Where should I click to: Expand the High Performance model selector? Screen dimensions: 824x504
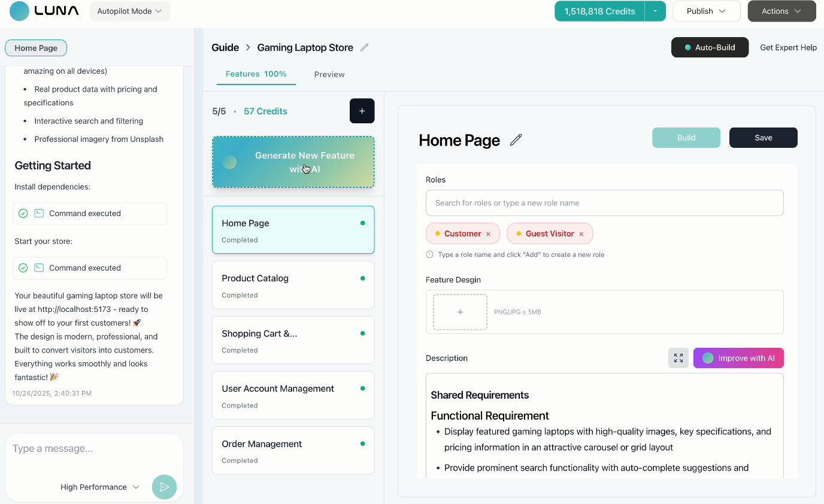click(99, 487)
